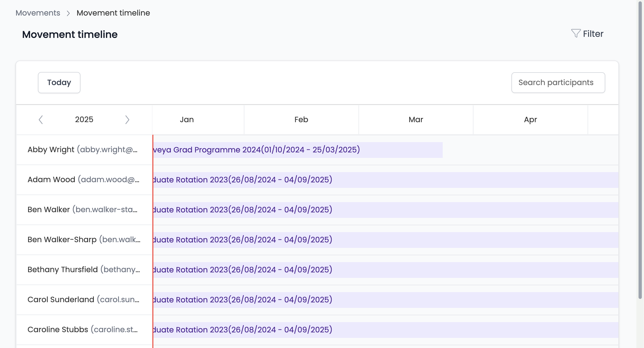Screen dimensions: 644x348
Task: Open Caroline Stubbs participant row
Action: point(84,330)
